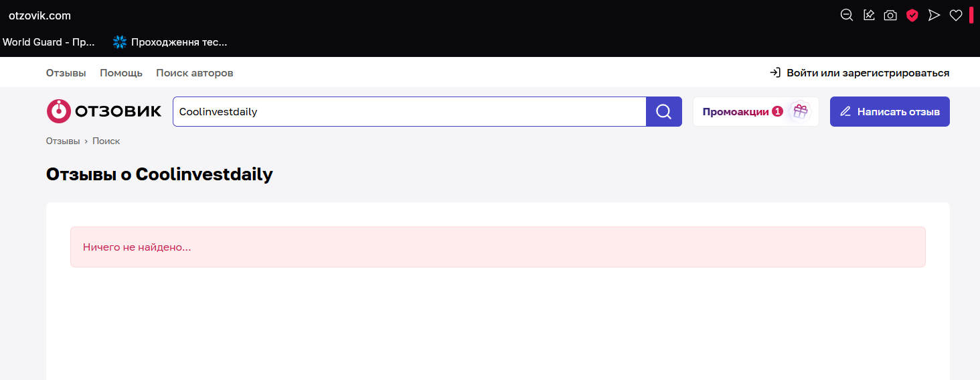Screen dimensions: 980x380
Task: Go to Поиск авторов menu item
Action: pyautogui.click(x=194, y=73)
